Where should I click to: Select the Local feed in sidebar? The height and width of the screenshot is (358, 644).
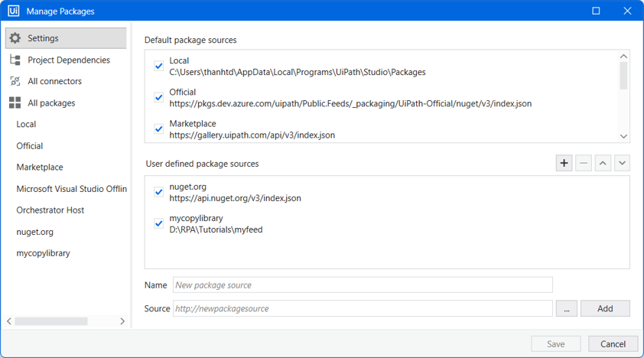(26, 125)
